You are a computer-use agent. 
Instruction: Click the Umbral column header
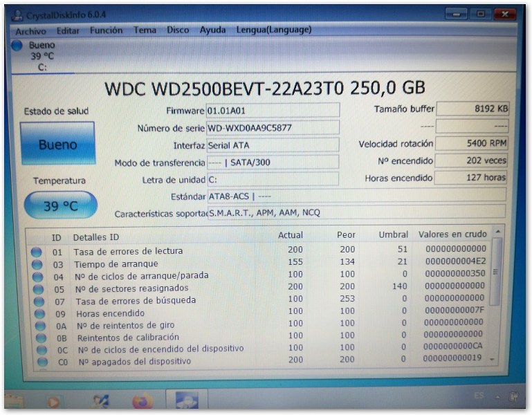point(393,234)
